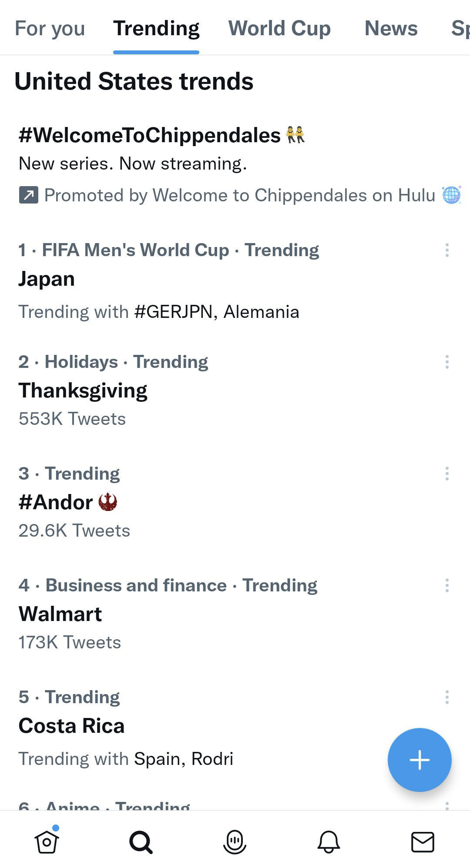
Task: Open the Notifications bell icon
Action: pyautogui.click(x=329, y=842)
